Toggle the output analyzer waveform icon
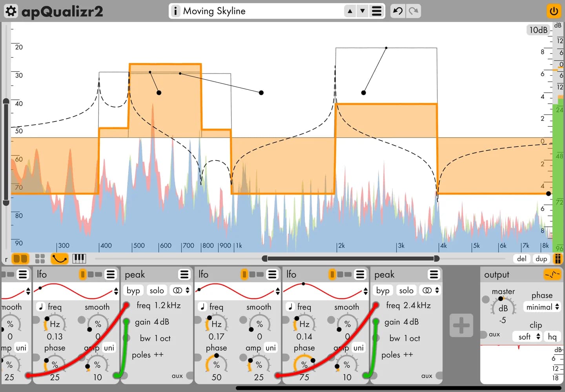 (x=552, y=274)
